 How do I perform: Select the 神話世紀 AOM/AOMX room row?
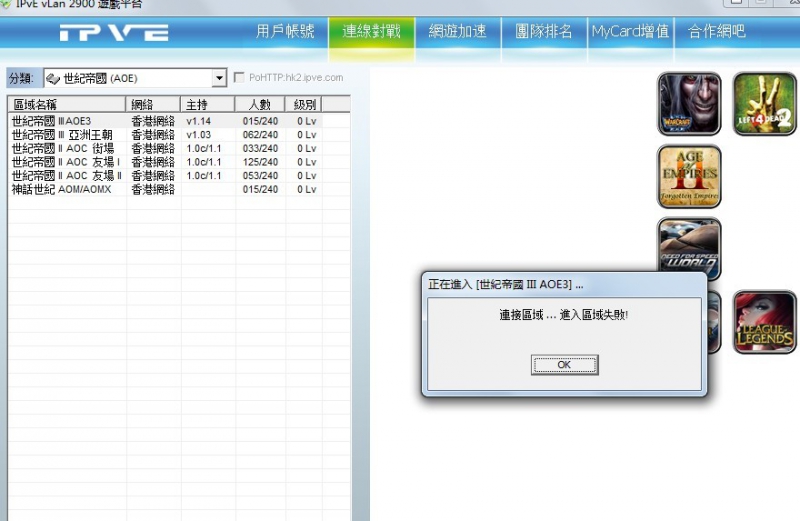179,189
